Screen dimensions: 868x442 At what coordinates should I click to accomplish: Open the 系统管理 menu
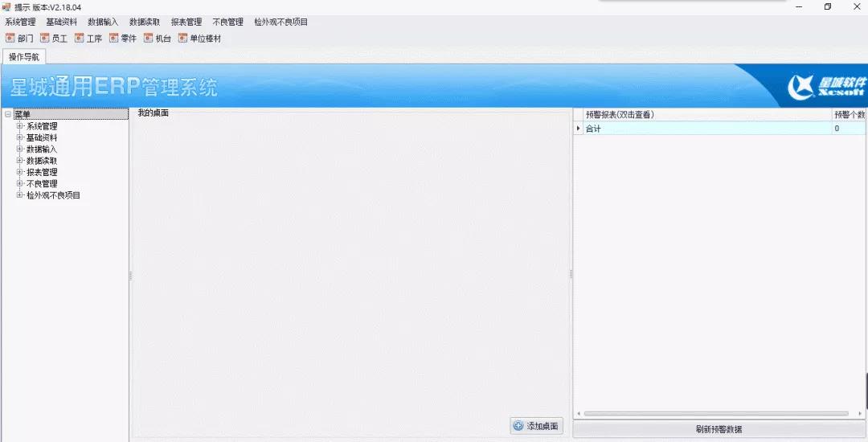pos(20,23)
